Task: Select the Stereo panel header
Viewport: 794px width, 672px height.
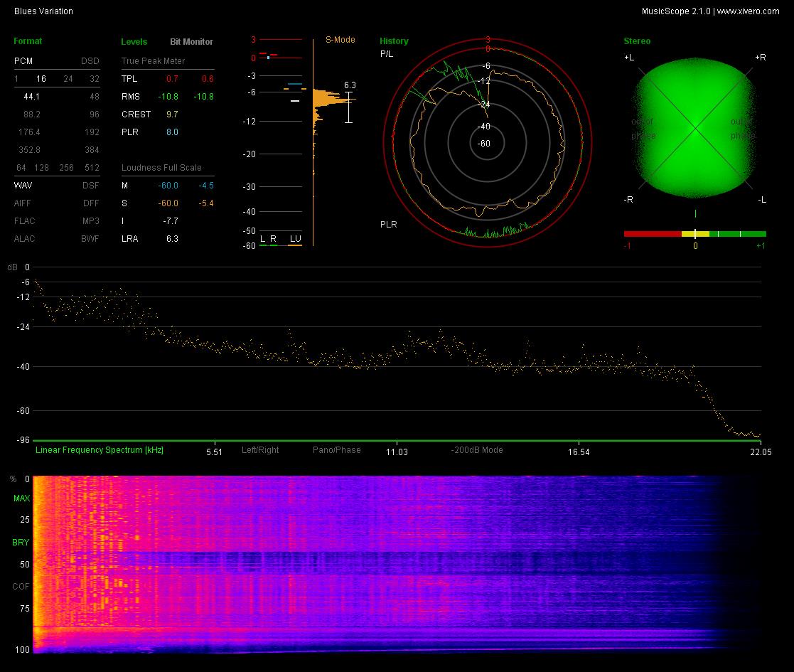Action: click(x=637, y=41)
